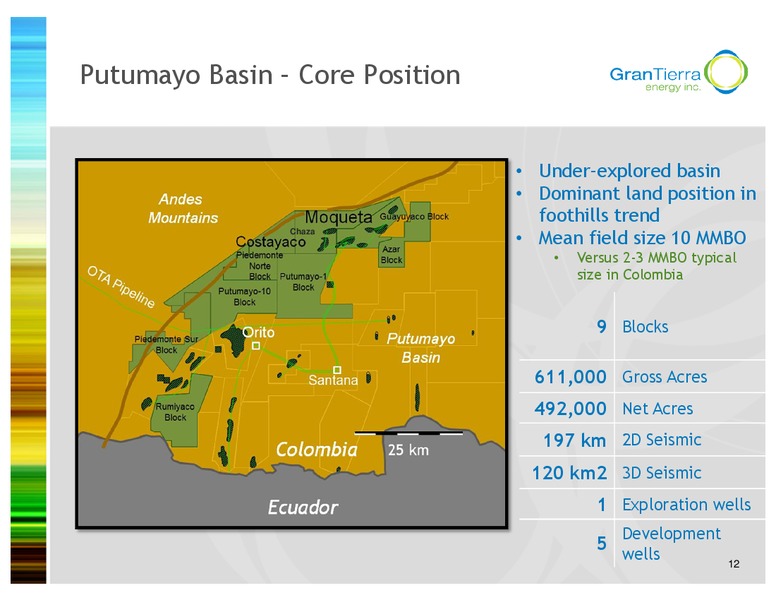Click the '492,000' net acres value
The width and height of the screenshot is (776, 600).
point(570,409)
